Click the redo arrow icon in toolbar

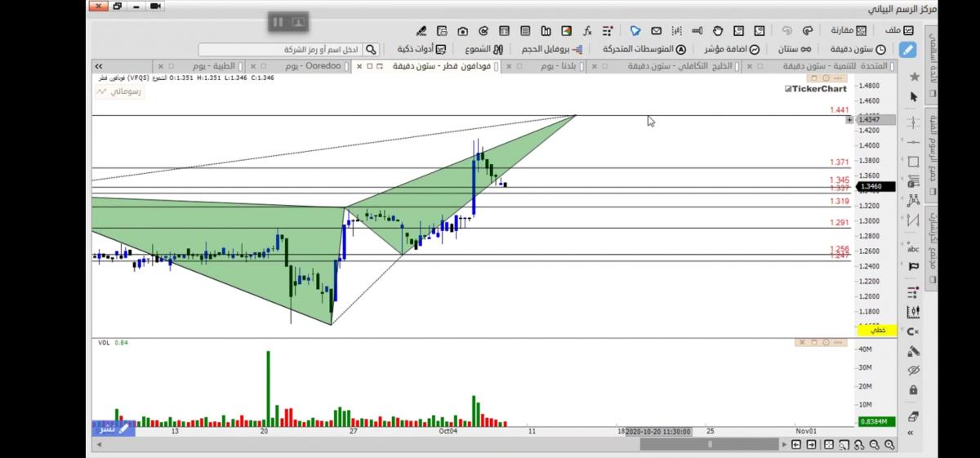[x=808, y=30]
